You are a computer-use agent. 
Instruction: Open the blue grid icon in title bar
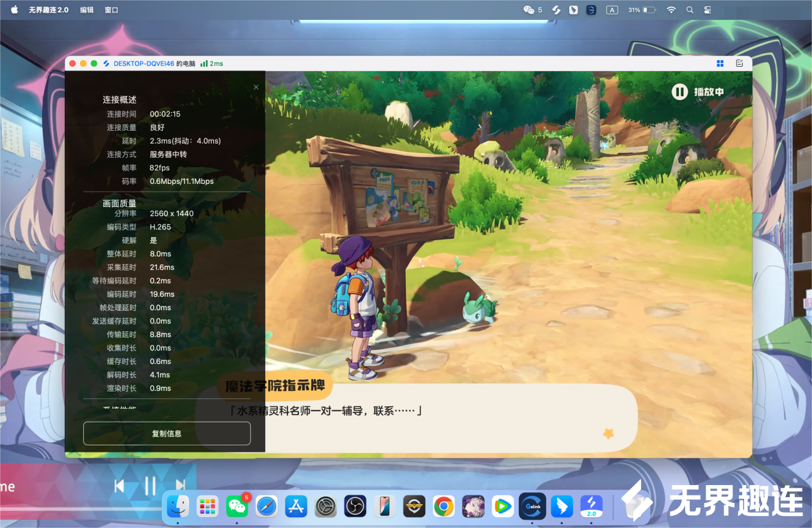click(x=720, y=63)
